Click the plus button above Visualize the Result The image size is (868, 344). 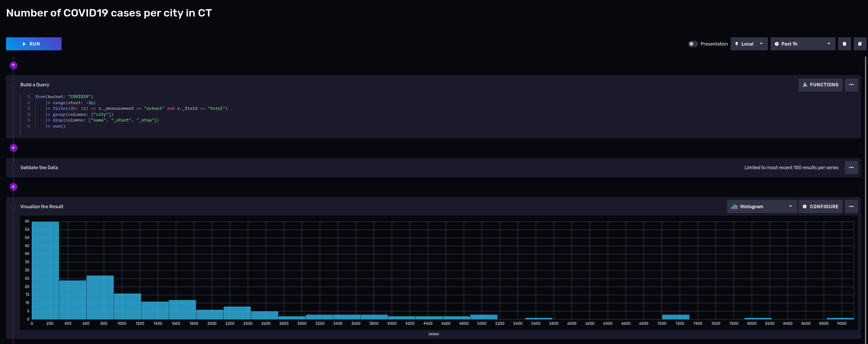tap(13, 187)
